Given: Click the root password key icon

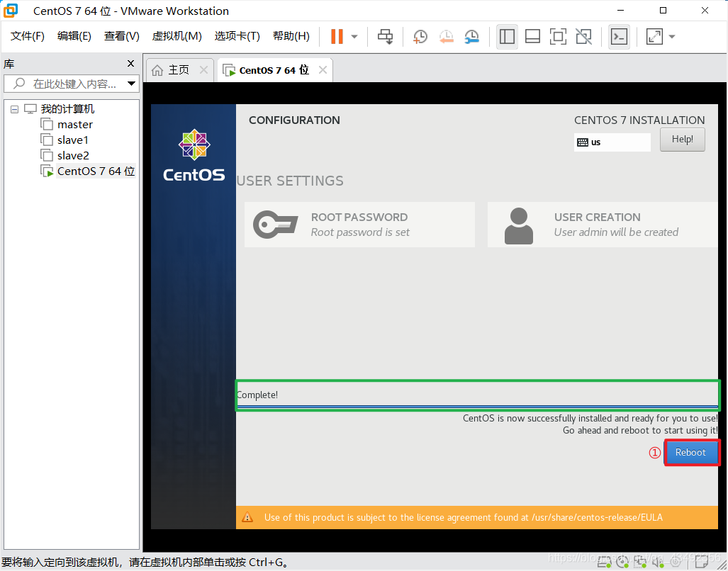Looking at the screenshot, I should point(275,225).
